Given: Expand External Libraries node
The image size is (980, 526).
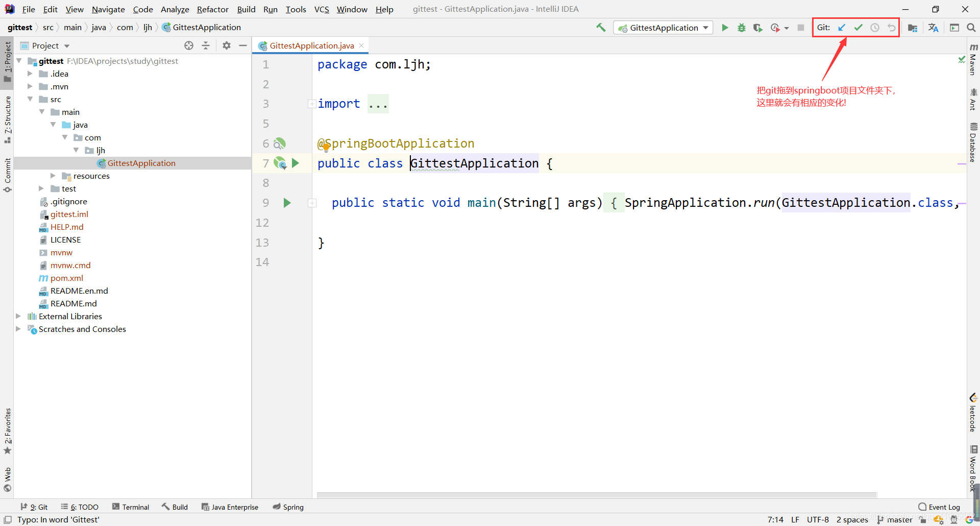Looking at the screenshot, I should tap(18, 316).
